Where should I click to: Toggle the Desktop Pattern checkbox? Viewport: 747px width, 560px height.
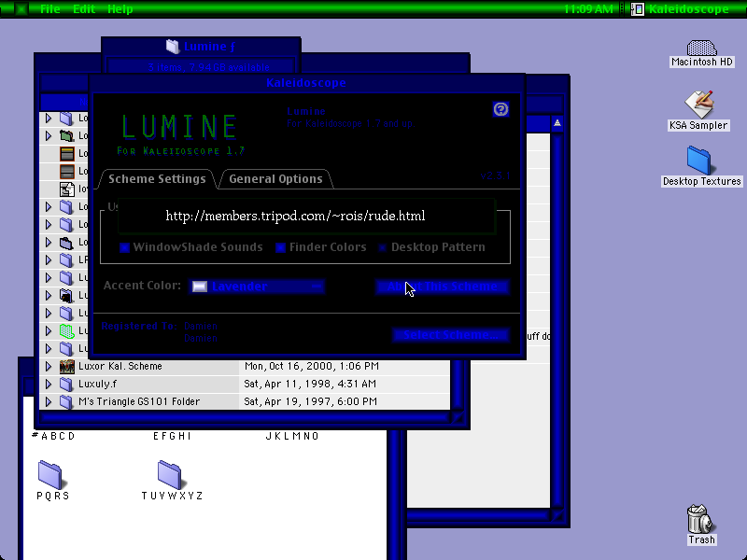[x=382, y=247]
